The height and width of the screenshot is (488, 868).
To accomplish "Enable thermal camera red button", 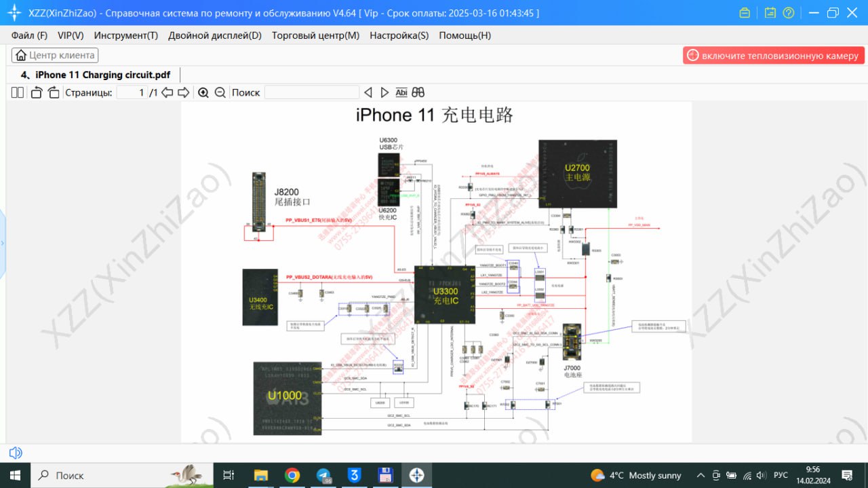I will point(773,56).
